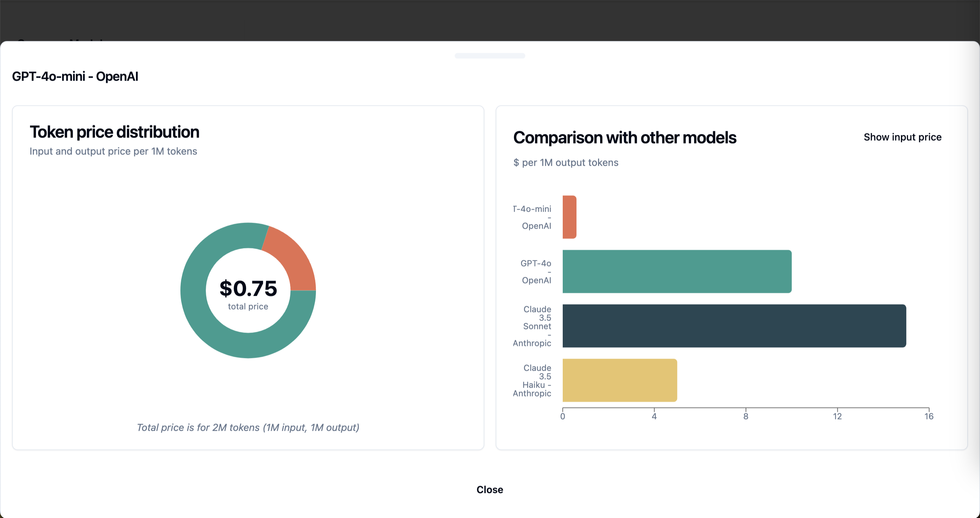The width and height of the screenshot is (980, 518).
Task: Click 'Input and output price per 1M tokens'
Action: tap(113, 151)
